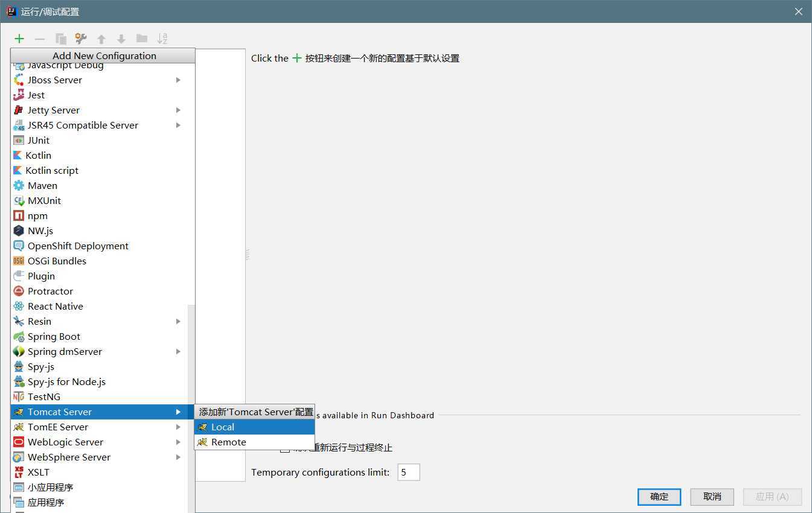Click the React Native atom icon
Viewport: 812px width, 513px height.
tap(19, 306)
